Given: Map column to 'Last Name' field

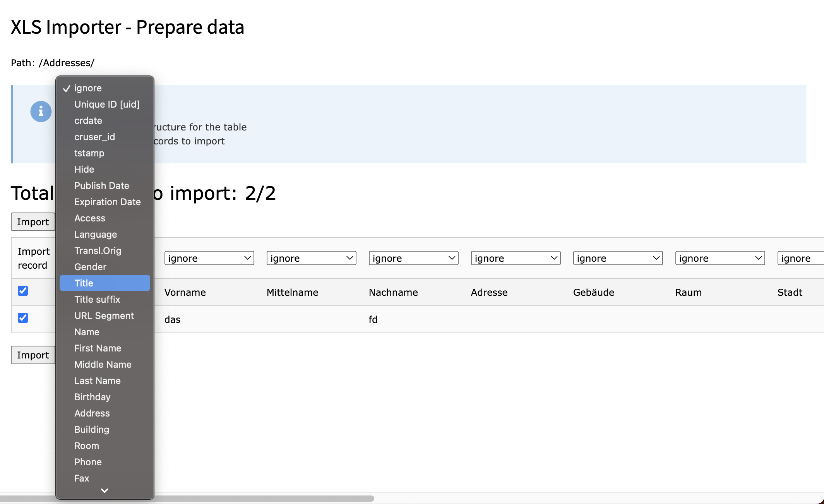Looking at the screenshot, I should (105, 381).
